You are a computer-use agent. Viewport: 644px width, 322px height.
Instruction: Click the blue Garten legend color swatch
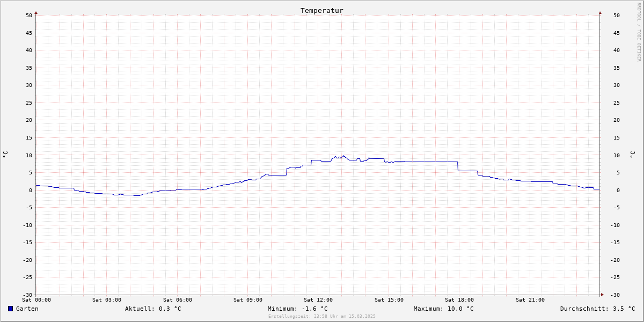pos(10,309)
